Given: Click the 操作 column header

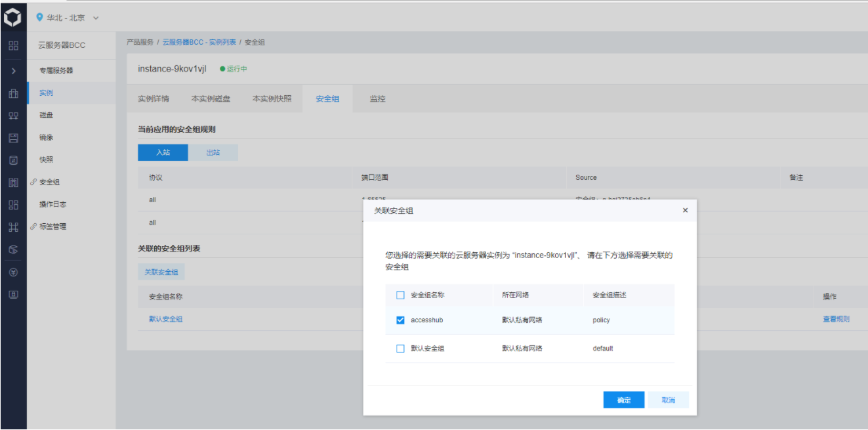Looking at the screenshot, I should click(x=830, y=297).
